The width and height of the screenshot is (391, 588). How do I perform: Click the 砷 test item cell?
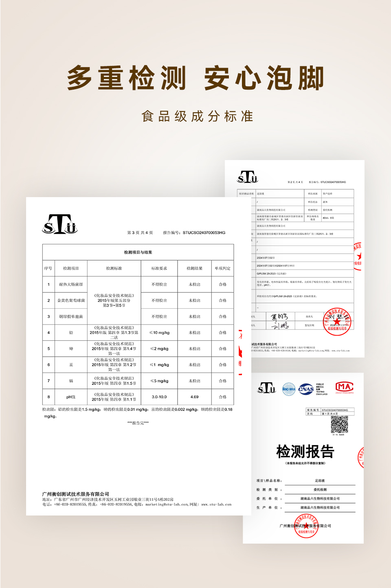(71, 349)
